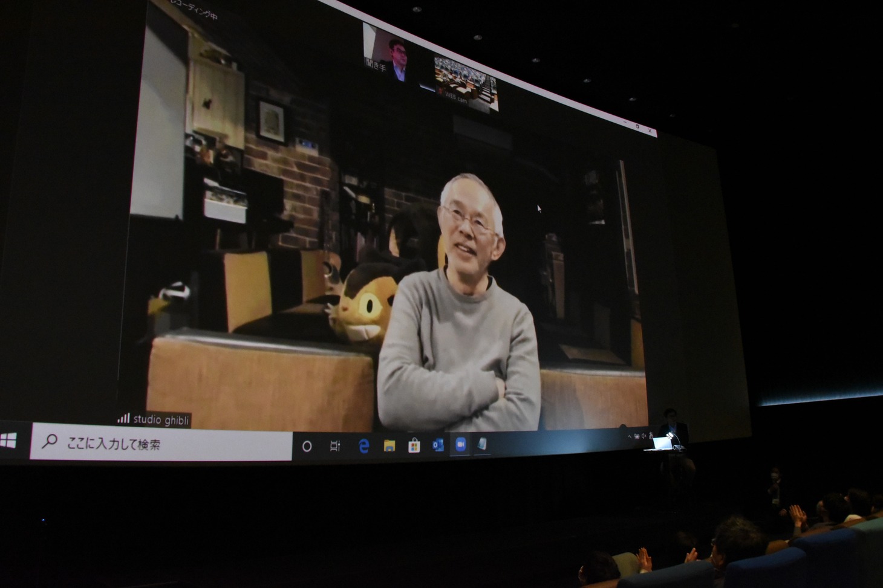Click the studio ghibli name label
This screenshot has height=588, width=883.
click(155, 419)
